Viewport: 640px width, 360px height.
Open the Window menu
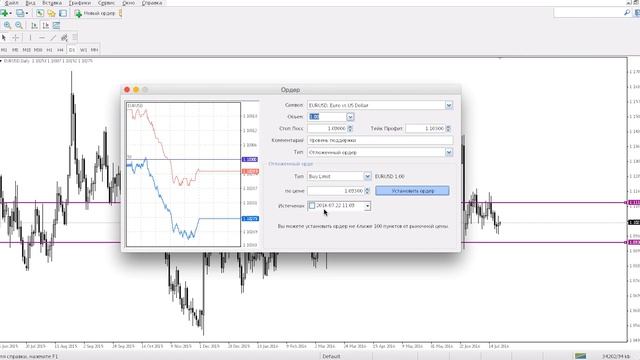click(x=128, y=3)
